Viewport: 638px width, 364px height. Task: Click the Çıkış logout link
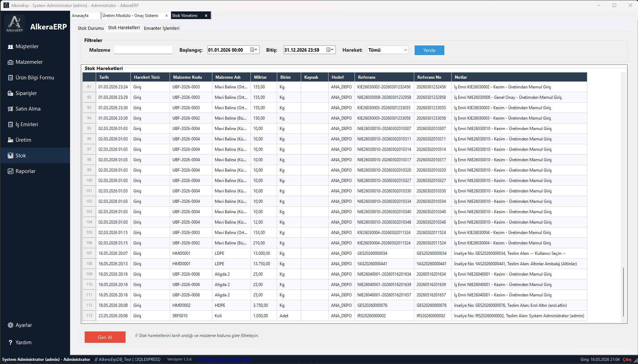pos(627,359)
